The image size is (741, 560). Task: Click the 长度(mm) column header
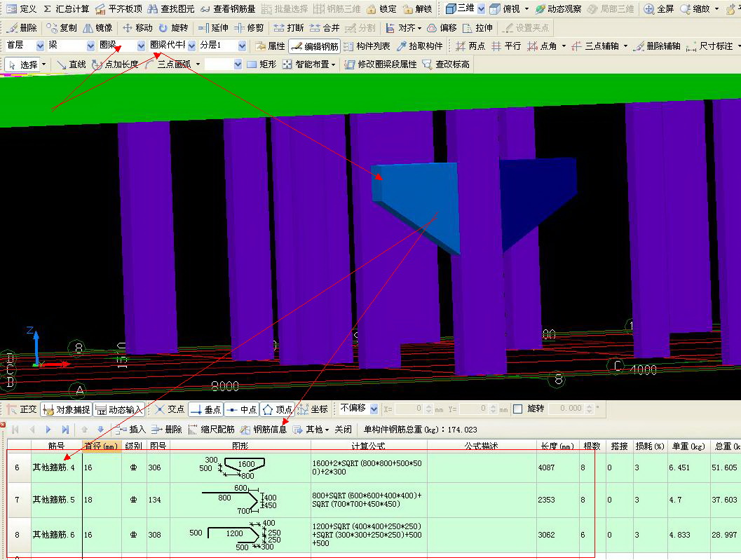(557, 446)
